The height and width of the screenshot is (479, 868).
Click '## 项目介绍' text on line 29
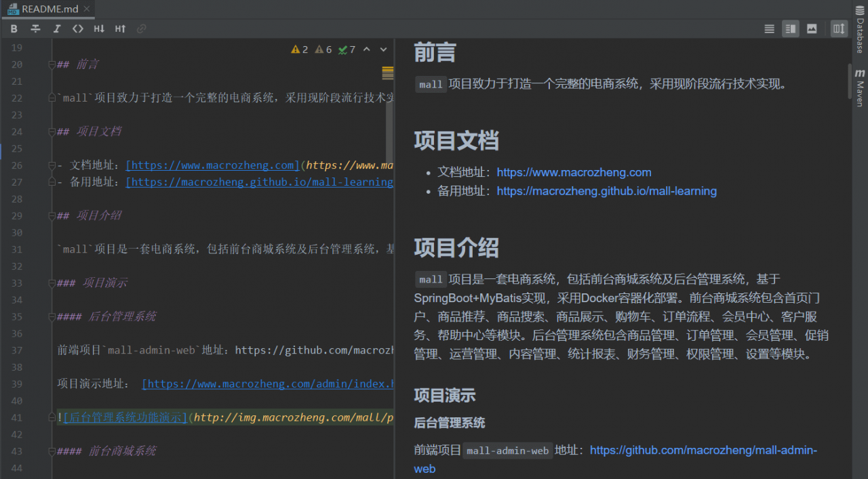[x=90, y=215]
